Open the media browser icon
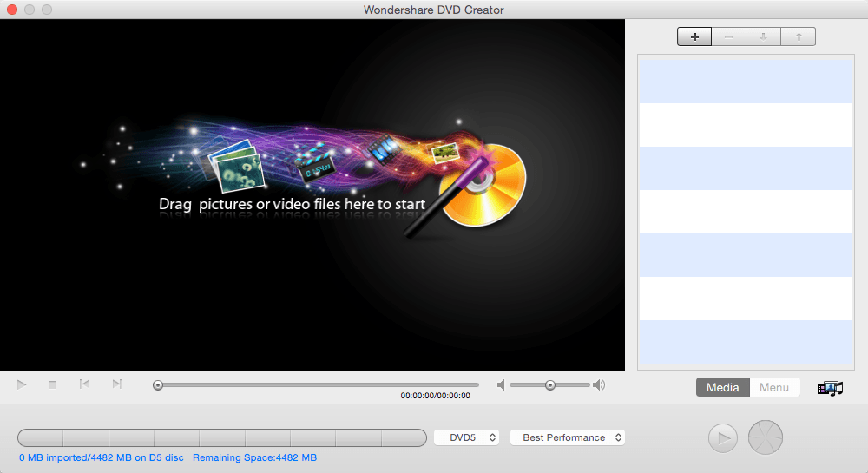Viewport: 868px width, 473px height. click(830, 388)
